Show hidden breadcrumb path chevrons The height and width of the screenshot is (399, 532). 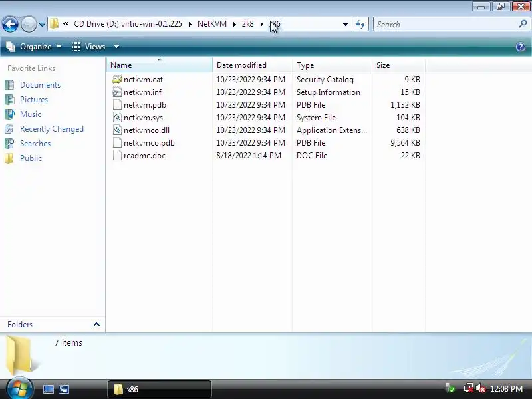[66, 24]
